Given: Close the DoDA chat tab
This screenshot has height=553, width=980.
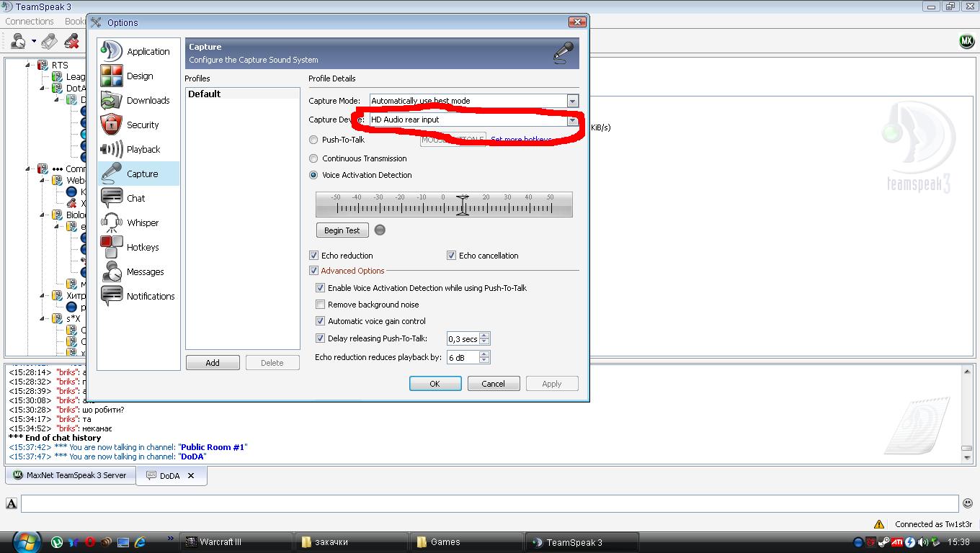Looking at the screenshot, I should point(191,476).
